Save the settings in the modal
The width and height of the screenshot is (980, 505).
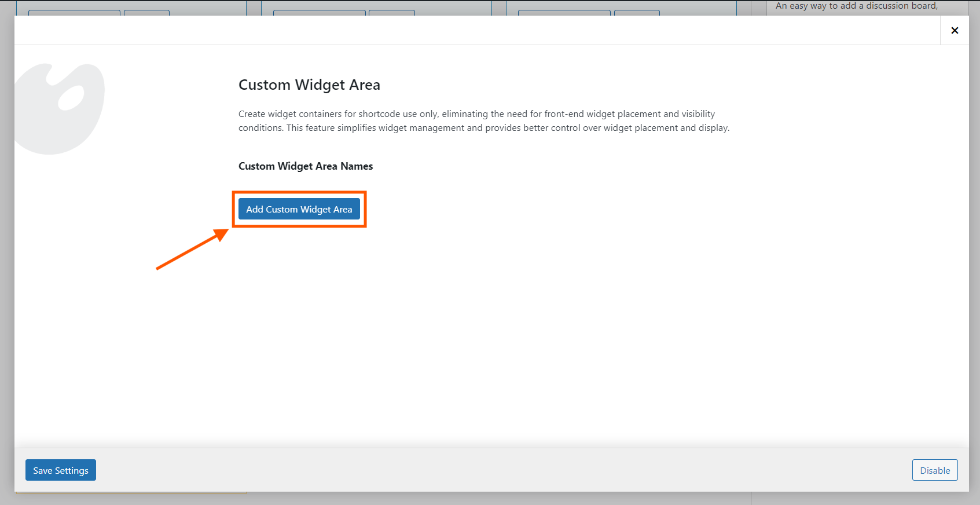point(61,470)
